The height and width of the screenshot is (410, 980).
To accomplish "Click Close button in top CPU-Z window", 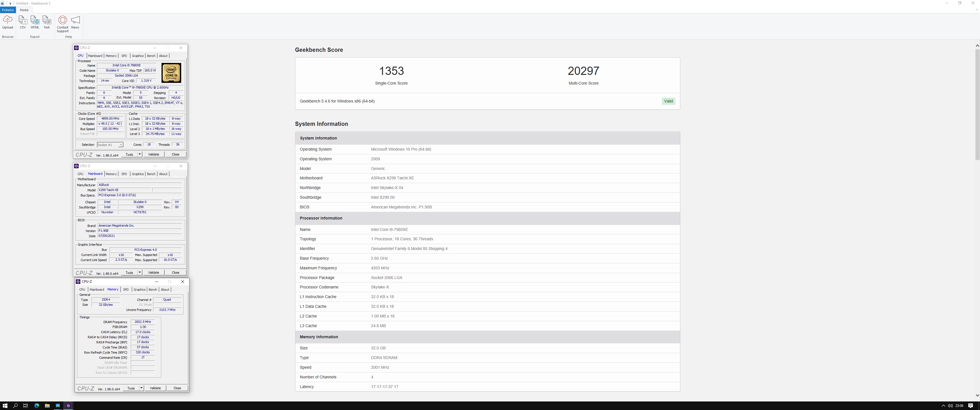I will pos(175,154).
